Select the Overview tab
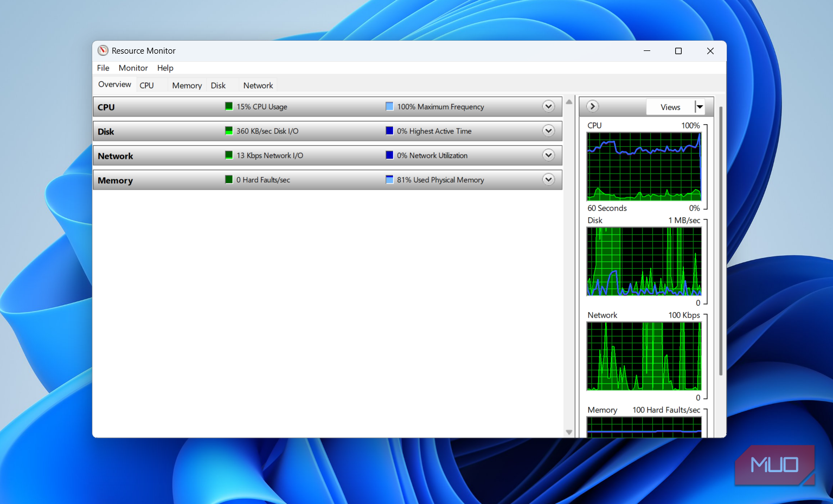Screen dimensions: 833x504 114,85
